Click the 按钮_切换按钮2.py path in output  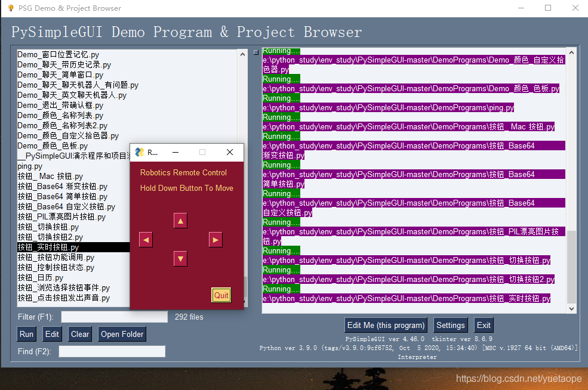click(x=408, y=280)
